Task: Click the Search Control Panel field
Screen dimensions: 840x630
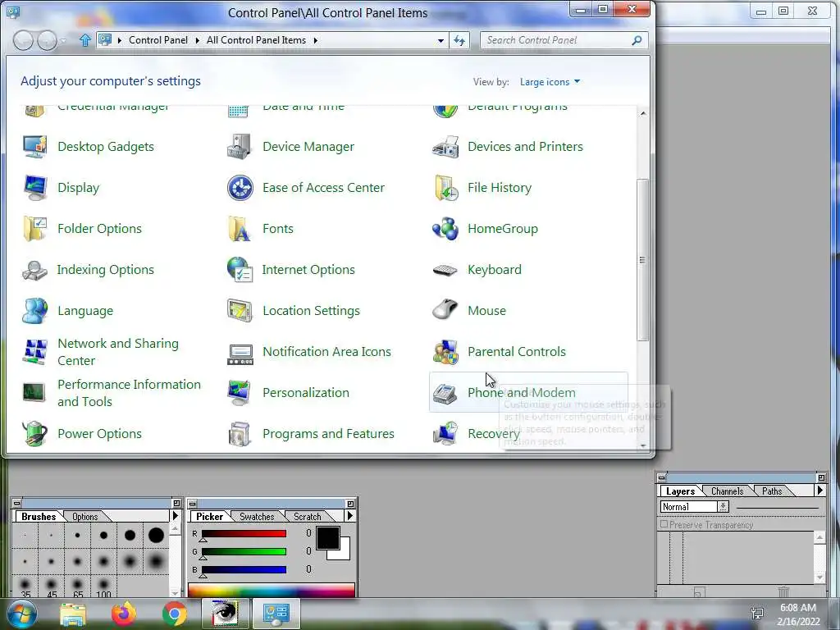Action: pos(564,40)
